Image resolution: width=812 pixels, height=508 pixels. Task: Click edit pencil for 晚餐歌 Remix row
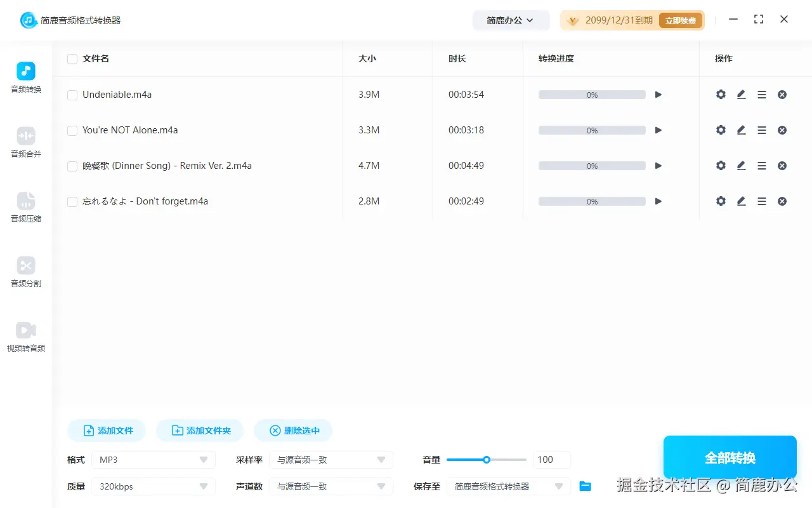(741, 166)
